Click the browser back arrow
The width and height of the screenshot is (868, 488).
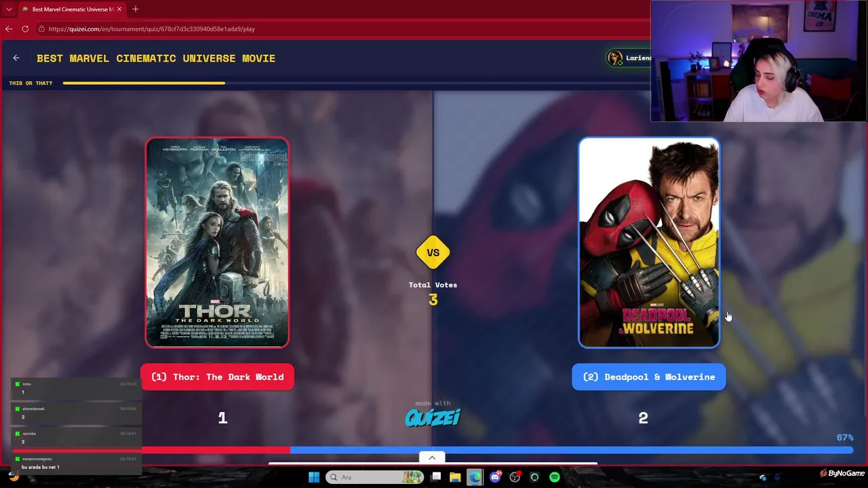point(9,28)
